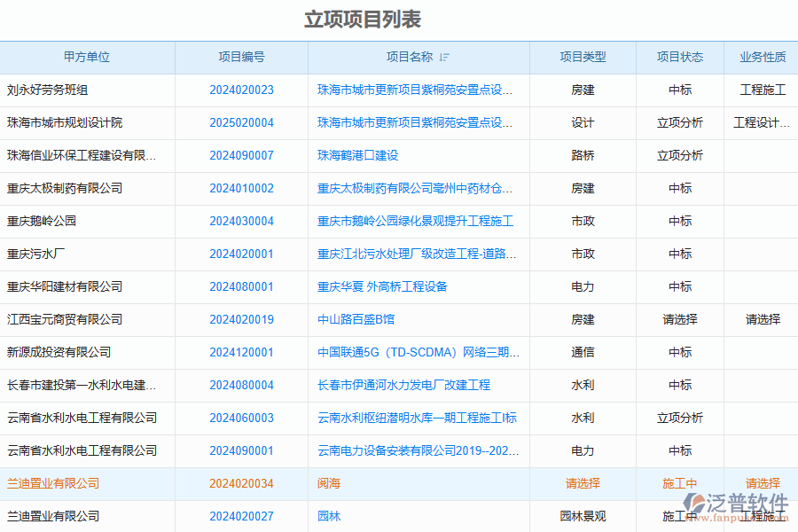Click the 项目类型 column header
This screenshot has height=532, width=798.
tap(583, 58)
